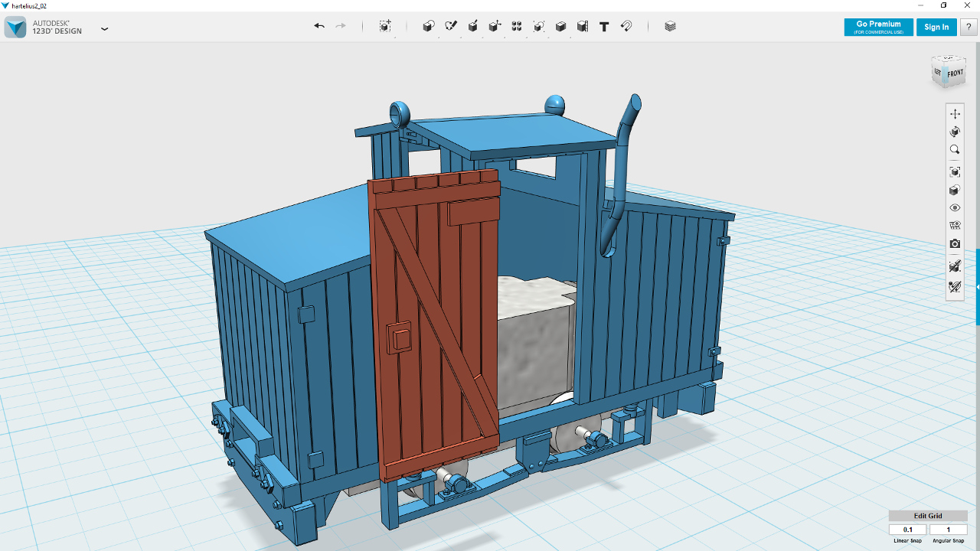Click the Edit Grid button

click(x=928, y=516)
